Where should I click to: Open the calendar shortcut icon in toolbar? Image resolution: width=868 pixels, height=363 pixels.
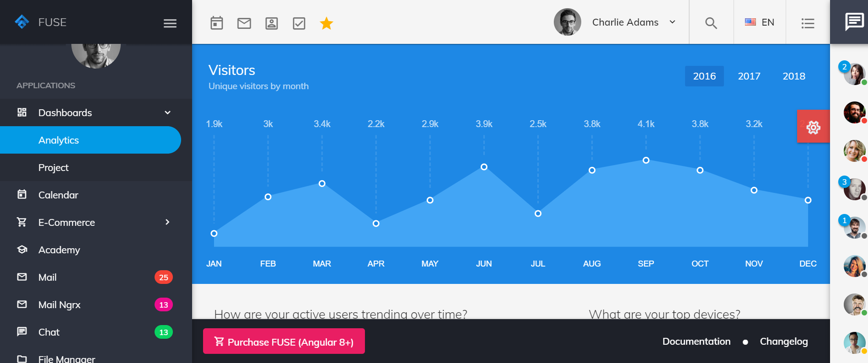(217, 23)
